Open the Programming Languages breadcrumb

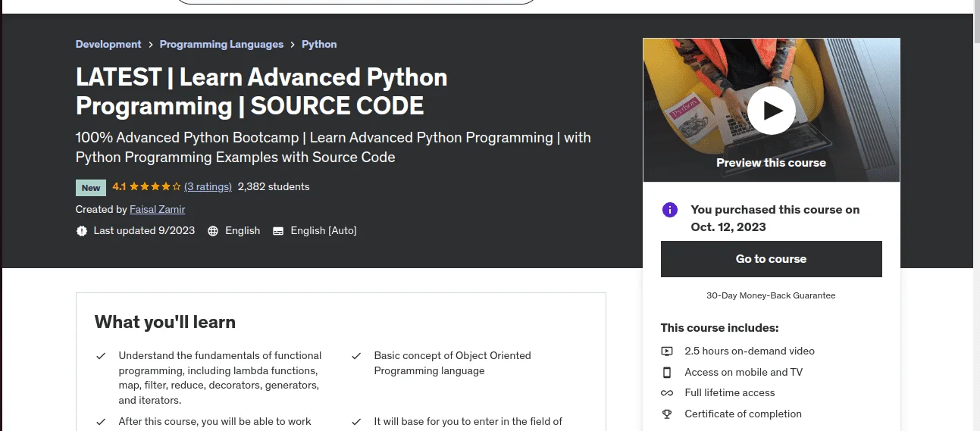click(221, 44)
